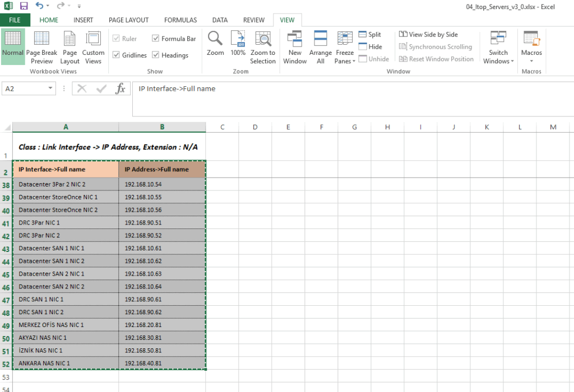
Task: Switch to the FORMULAS tab
Action: pos(180,20)
